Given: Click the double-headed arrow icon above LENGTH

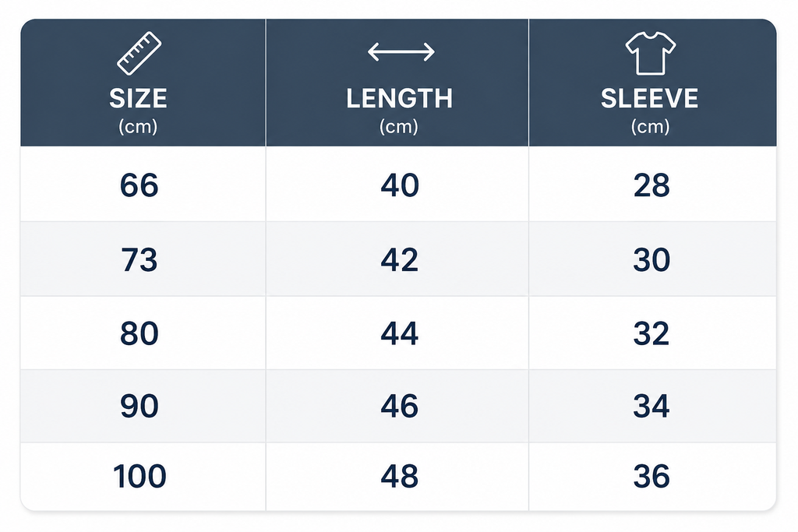Looking at the screenshot, I should click(x=401, y=52).
